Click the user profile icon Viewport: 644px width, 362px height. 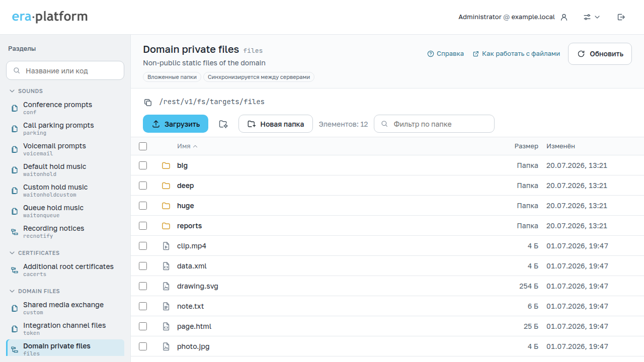tap(564, 17)
